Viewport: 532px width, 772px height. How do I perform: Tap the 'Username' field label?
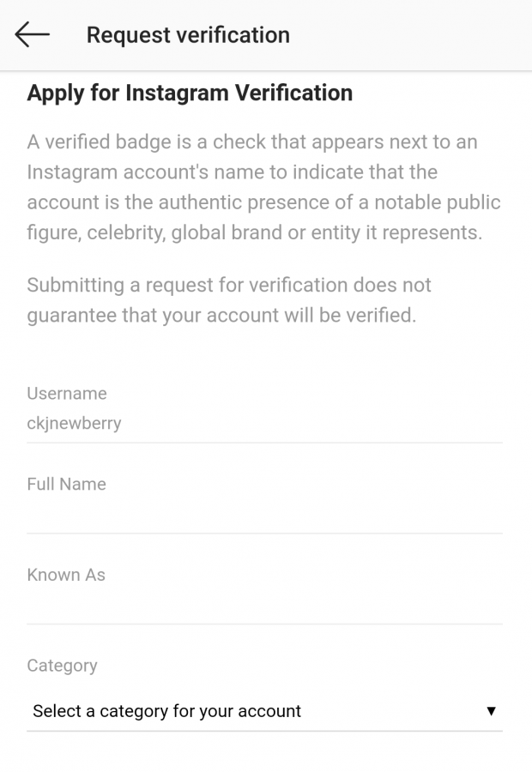pos(67,394)
